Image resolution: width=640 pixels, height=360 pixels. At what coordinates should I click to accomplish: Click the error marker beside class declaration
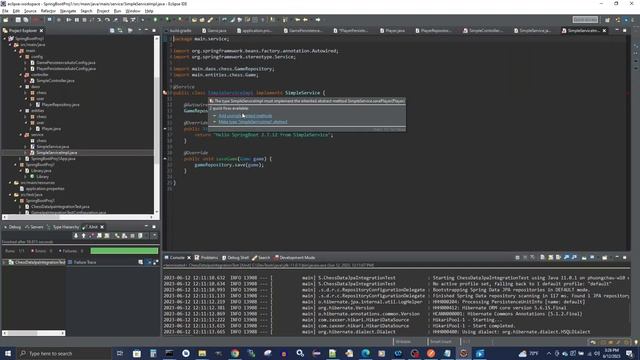click(165, 93)
